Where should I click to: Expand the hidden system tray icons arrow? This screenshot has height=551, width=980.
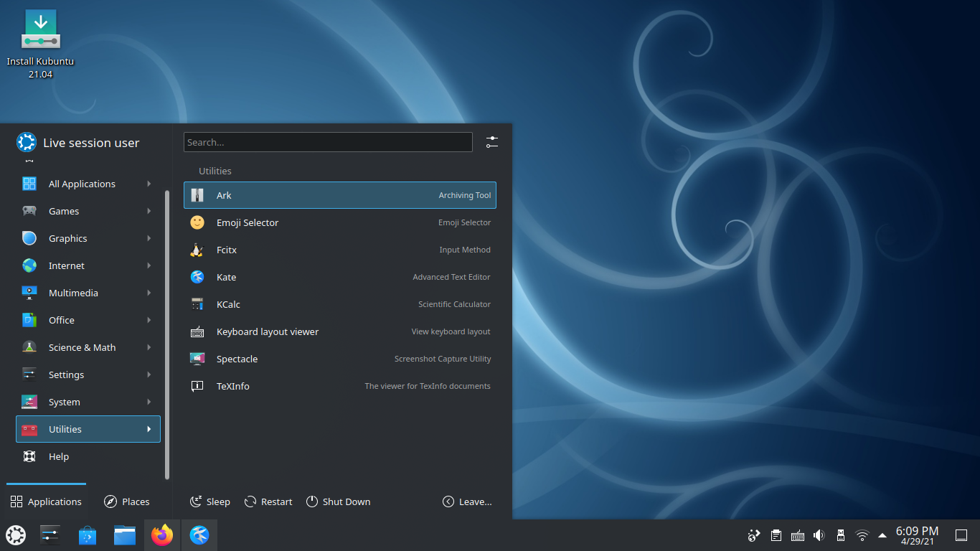[x=882, y=535]
